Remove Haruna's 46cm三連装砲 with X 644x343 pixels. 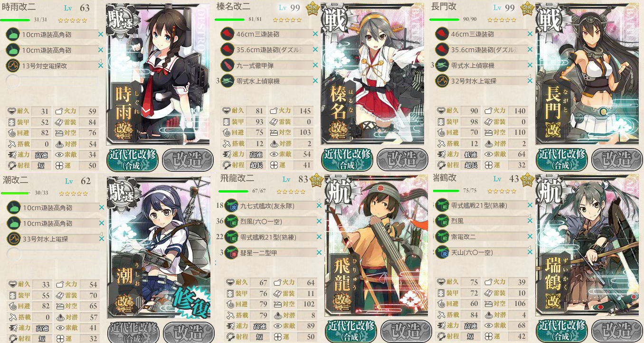click(315, 34)
